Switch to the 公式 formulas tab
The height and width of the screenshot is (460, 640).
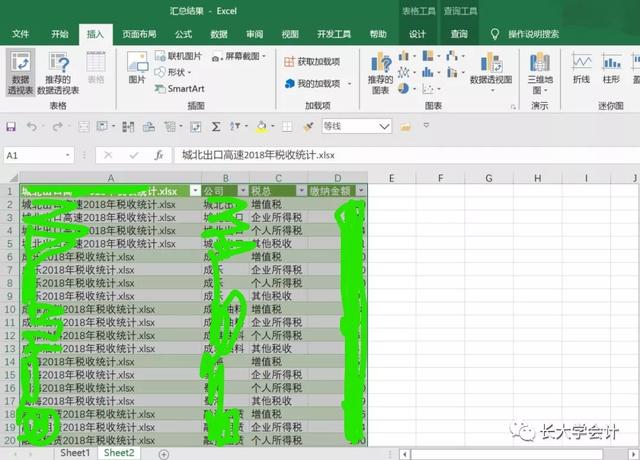tap(183, 34)
